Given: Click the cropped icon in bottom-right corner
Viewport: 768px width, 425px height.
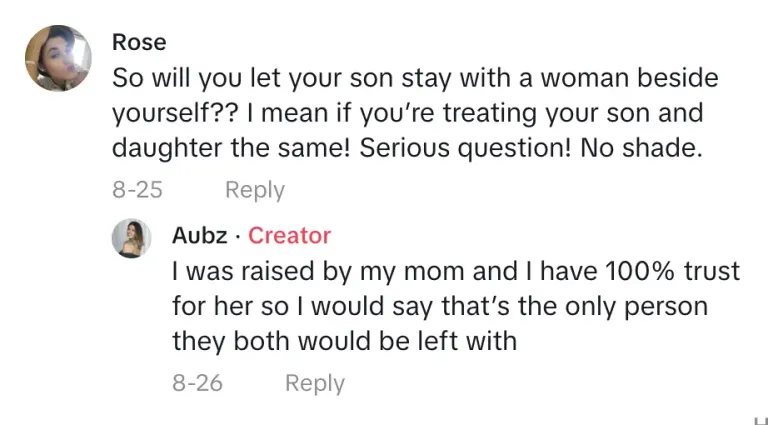Looking at the screenshot, I should (759, 419).
